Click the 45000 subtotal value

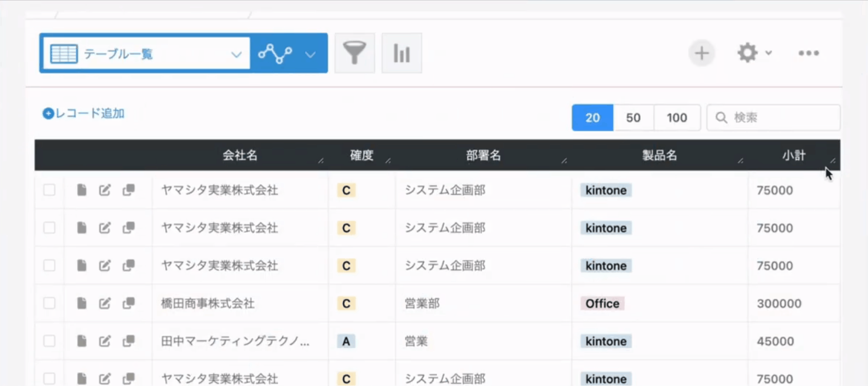point(775,341)
